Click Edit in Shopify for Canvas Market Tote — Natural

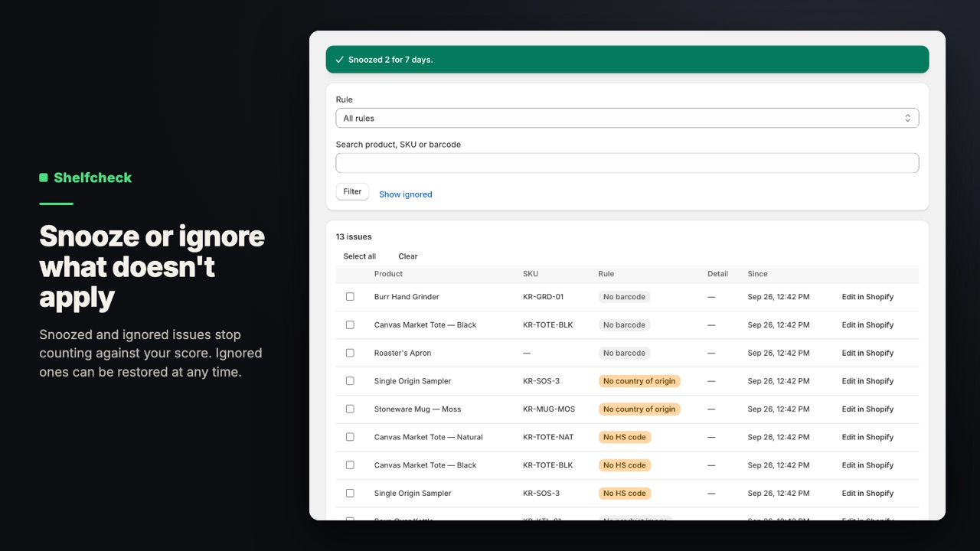pyautogui.click(x=867, y=437)
